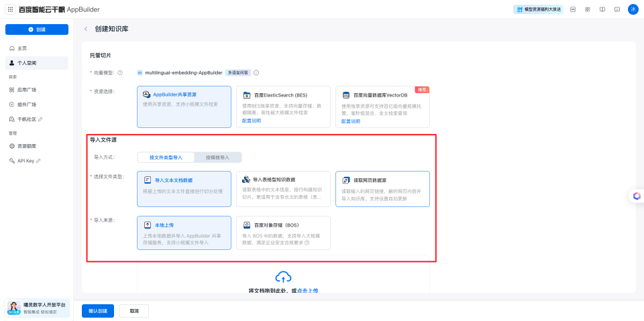
Task: Click 取消 button
Action: pyautogui.click(x=134, y=311)
